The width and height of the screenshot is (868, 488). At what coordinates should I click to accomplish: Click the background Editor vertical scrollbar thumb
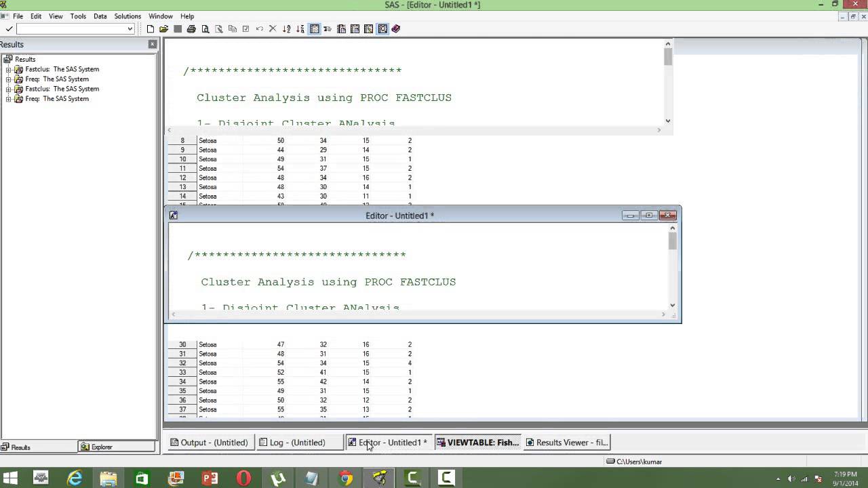pos(668,57)
